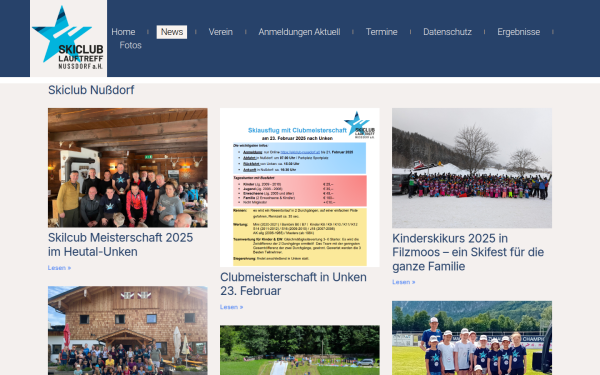The image size is (600, 375).
Task: Open the Kinderskikurs 2025 in Filzmoos title
Action: coord(468,252)
